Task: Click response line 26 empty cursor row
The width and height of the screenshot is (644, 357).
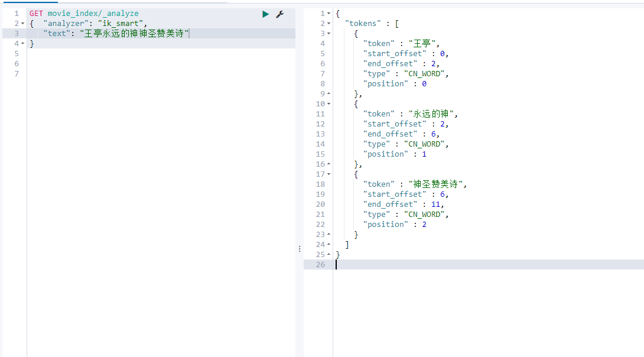Action: pyautogui.click(x=489, y=265)
